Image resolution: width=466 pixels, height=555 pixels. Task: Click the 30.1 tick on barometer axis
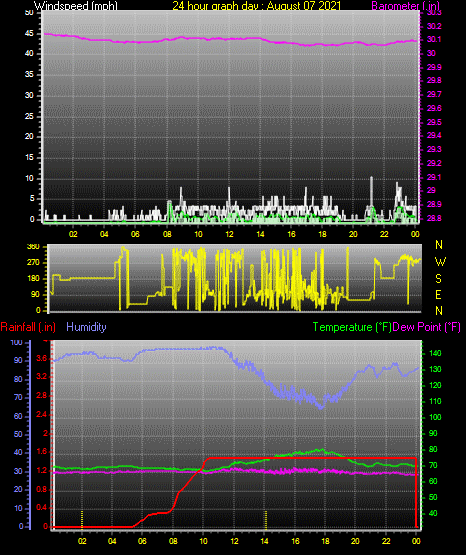[433, 39]
